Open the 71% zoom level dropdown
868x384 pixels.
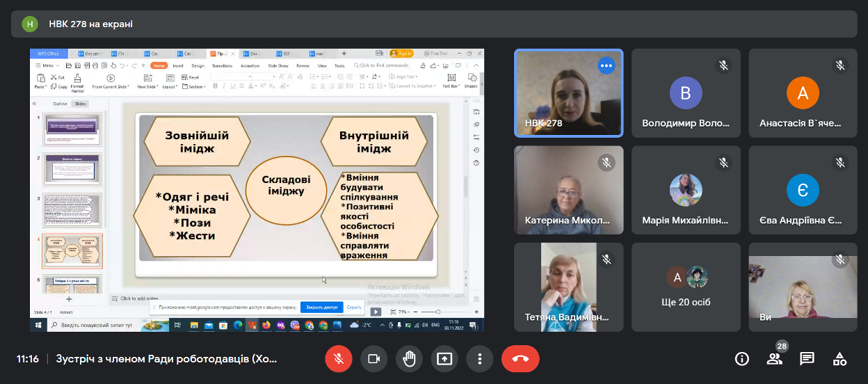tap(404, 312)
